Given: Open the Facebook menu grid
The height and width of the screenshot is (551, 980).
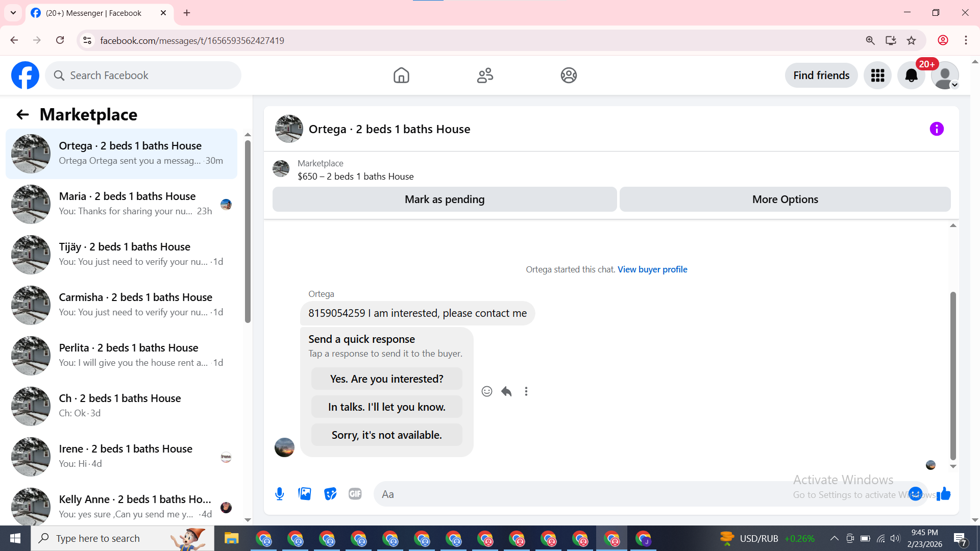Looking at the screenshot, I should click(877, 76).
